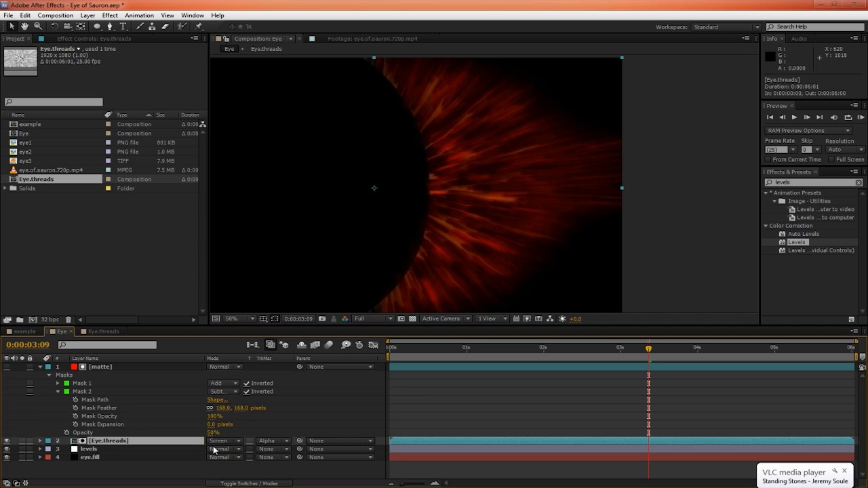Uncheck Inverted for Mask 1
Viewport: 868px width, 488px height.
click(x=246, y=383)
